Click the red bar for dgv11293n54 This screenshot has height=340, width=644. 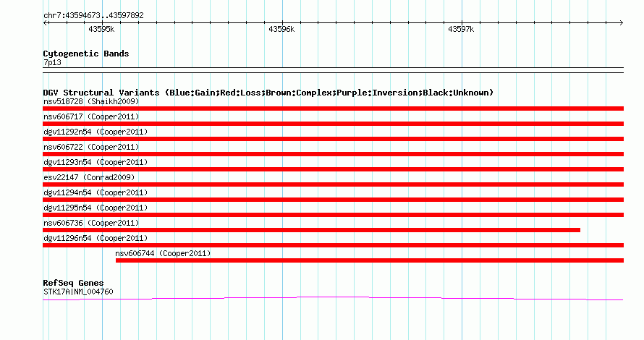(333, 169)
